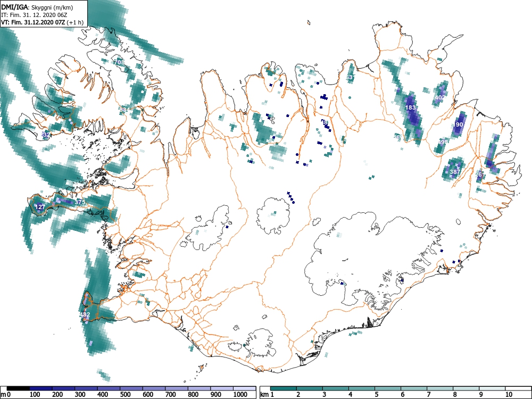Click the '498' visibility value label
532x399 pixels.
pos(443,142)
